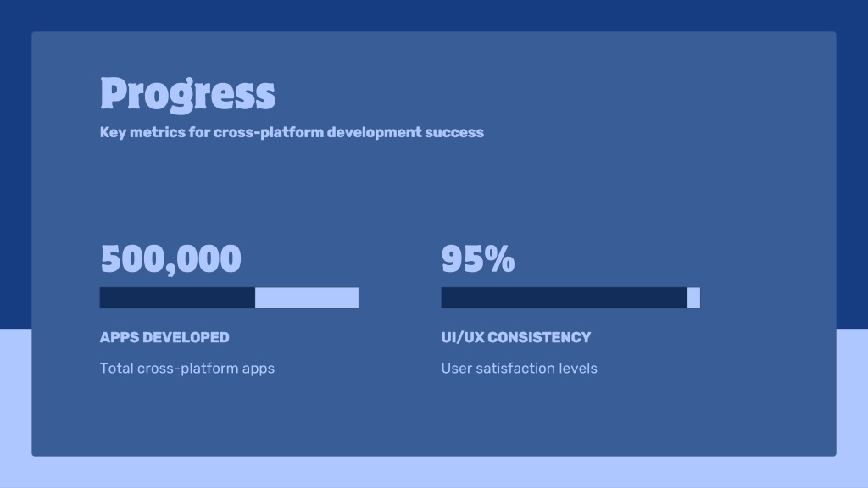The height and width of the screenshot is (488, 868).
Task: Click the percent sign in 95%
Action: (x=499, y=259)
